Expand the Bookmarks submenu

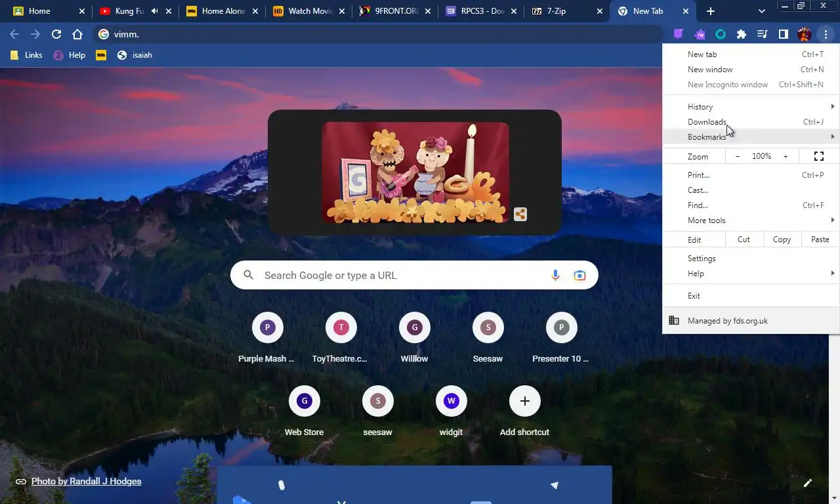point(751,137)
